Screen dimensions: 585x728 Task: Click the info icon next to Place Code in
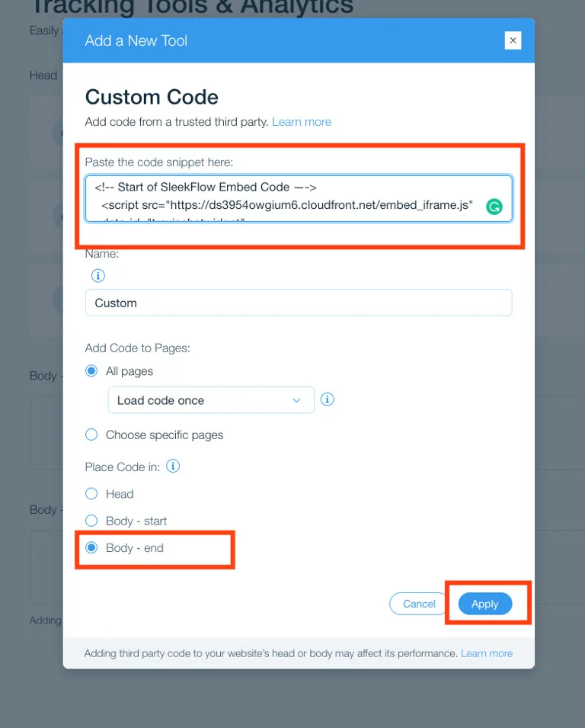pos(172,466)
